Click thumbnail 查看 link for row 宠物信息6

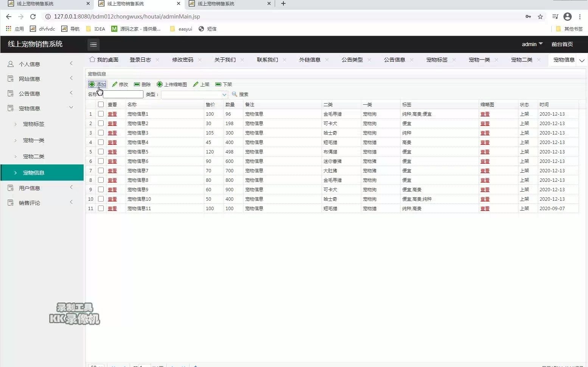[485, 161]
